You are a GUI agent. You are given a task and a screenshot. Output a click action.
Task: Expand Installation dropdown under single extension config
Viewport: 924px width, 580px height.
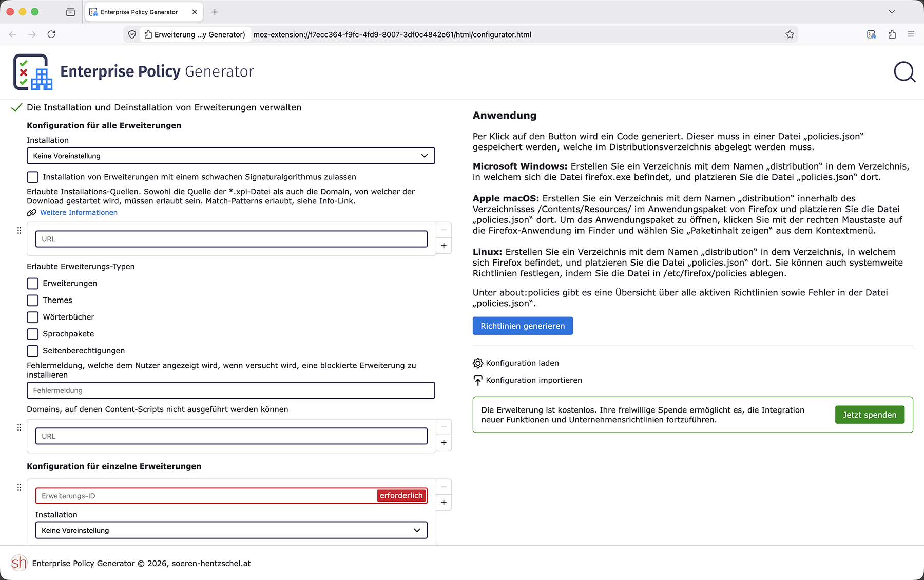point(231,530)
